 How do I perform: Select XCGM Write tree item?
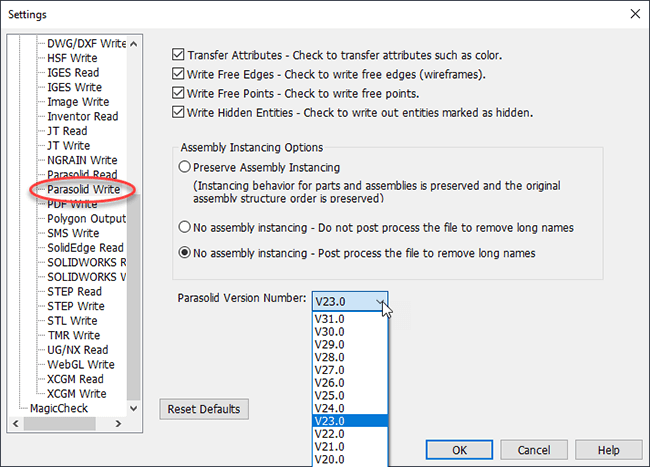77,394
